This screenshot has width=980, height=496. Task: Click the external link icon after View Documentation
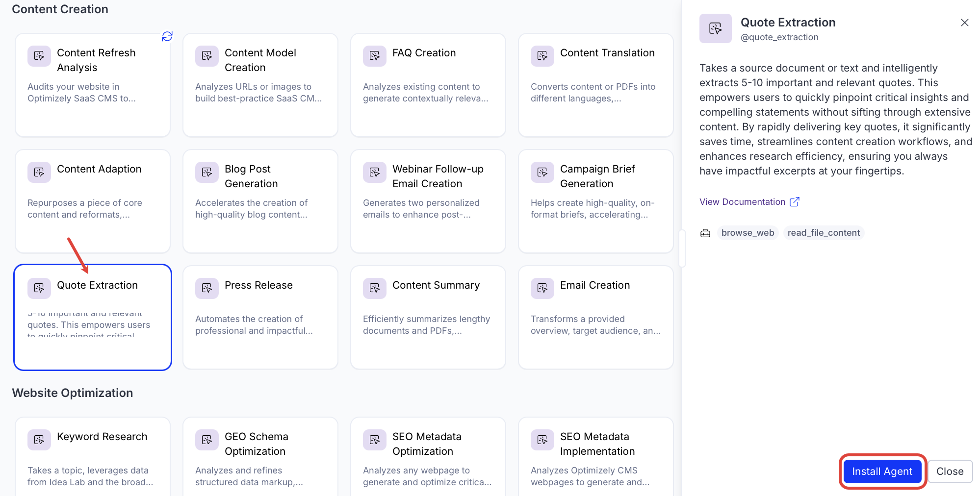pos(795,202)
